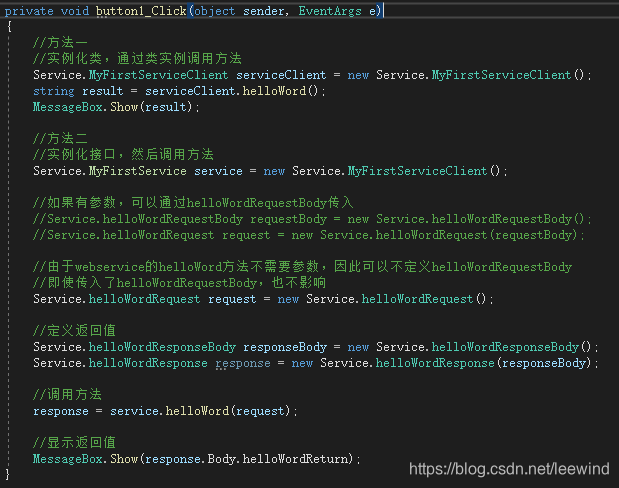
Task: Click the 'serviceClient' variable declaration name
Action: pyautogui.click(x=281, y=75)
